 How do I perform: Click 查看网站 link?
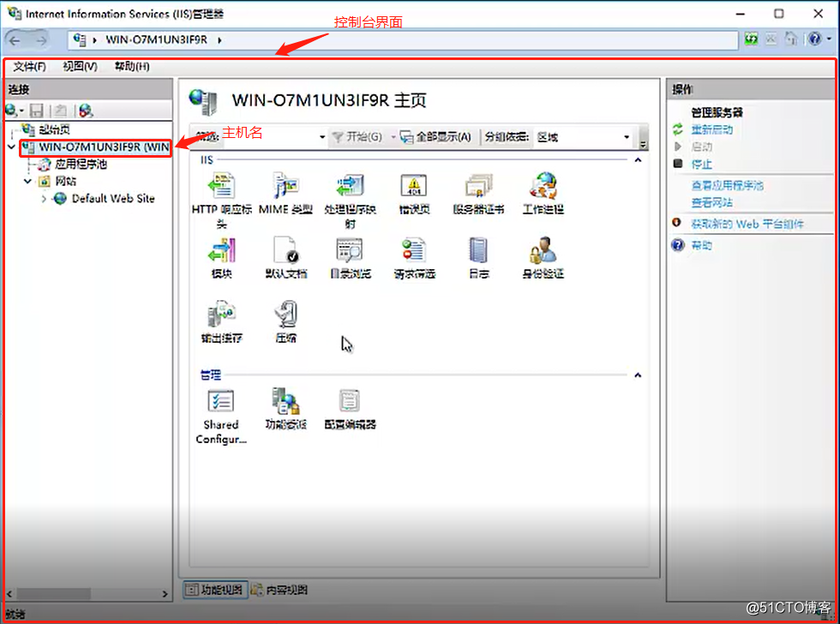[x=711, y=202]
